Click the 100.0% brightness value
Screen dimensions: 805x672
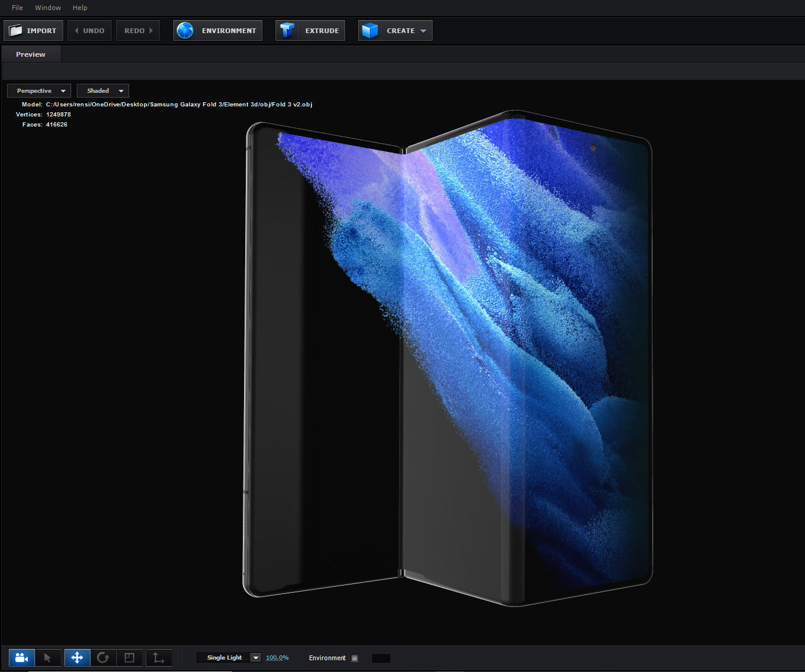[x=277, y=658]
